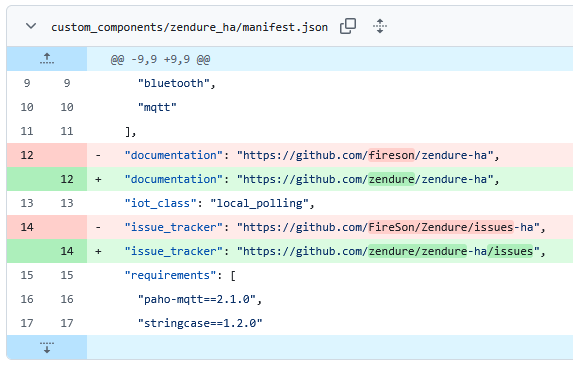Click line number 15 in the old column
Viewport: 573px width, 369px height.
click(27, 275)
